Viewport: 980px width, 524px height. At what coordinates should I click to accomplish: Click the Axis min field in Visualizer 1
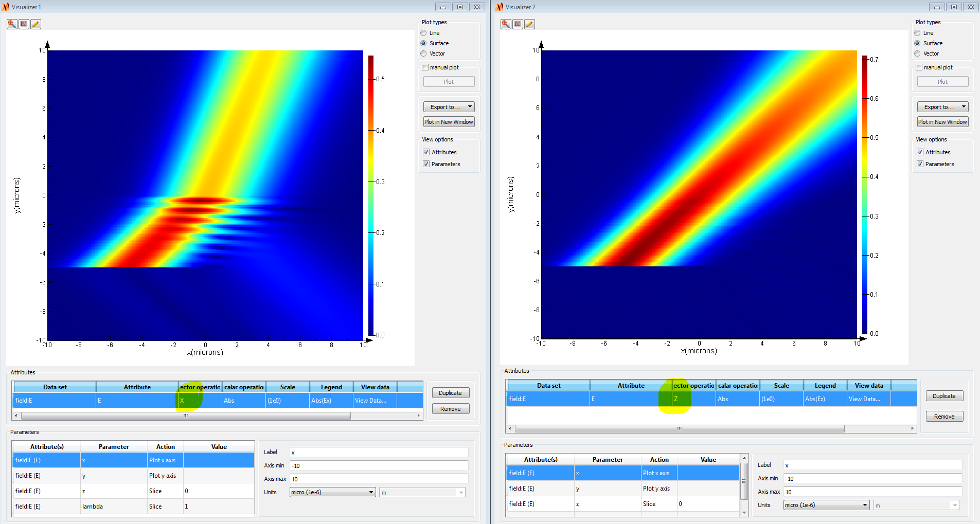379,466
